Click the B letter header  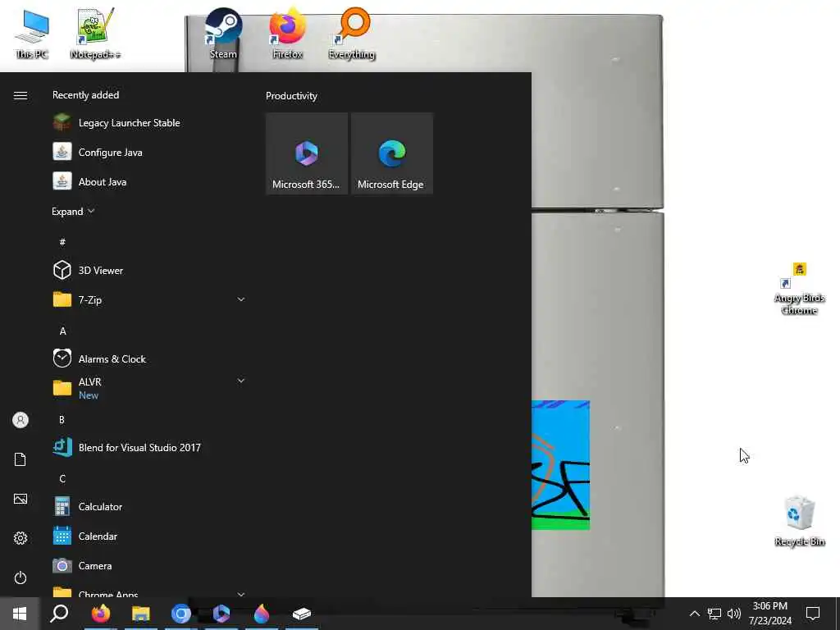(62, 419)
